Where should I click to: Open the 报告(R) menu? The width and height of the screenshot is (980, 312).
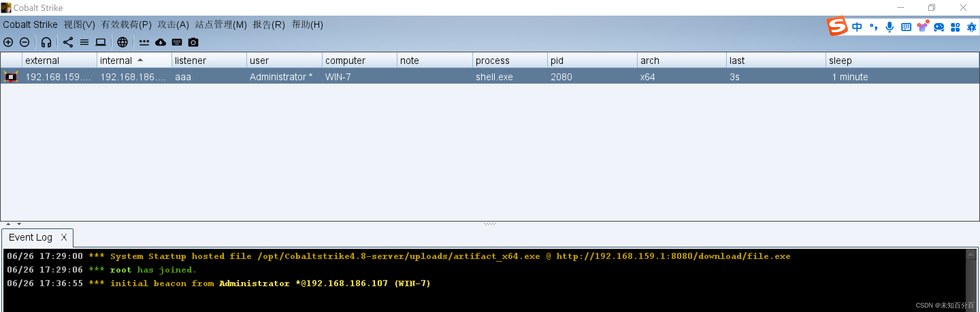(x=269, y=25)
